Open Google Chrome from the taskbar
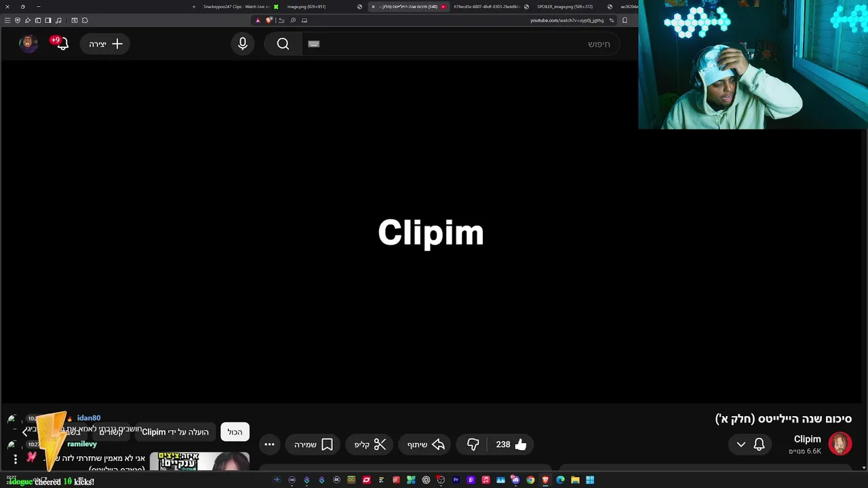The image size is (868, 488). pyautogui.click(x=530, y=480)
